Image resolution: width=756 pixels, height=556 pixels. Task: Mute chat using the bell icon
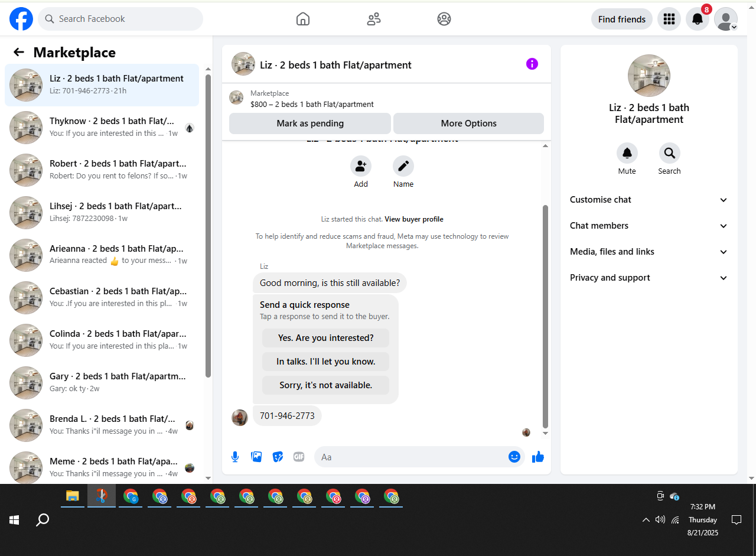tap(627, 153)
